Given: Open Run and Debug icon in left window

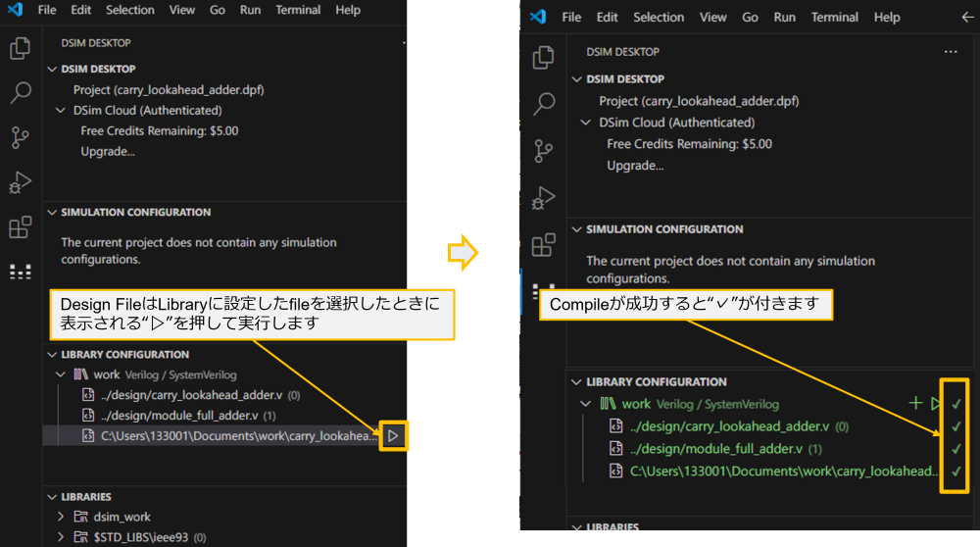Looking at the screenshot, I should pos(20,182).
